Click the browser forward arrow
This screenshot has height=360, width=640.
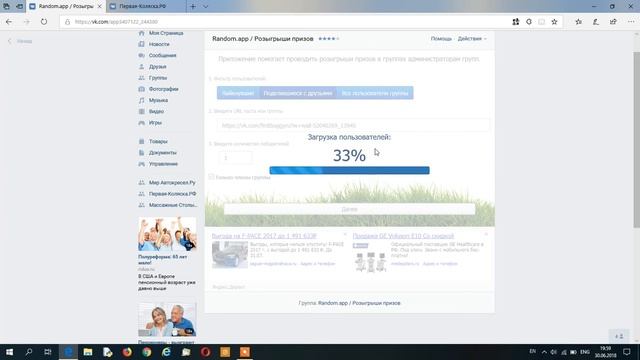27,22
